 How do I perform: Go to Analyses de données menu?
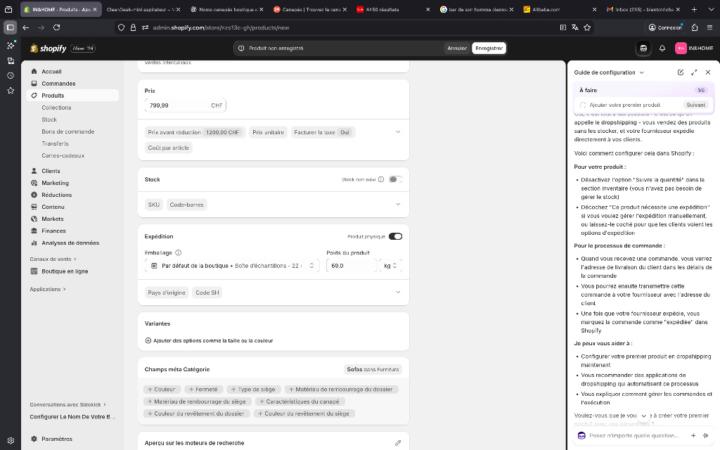click(x=70, y=243)
